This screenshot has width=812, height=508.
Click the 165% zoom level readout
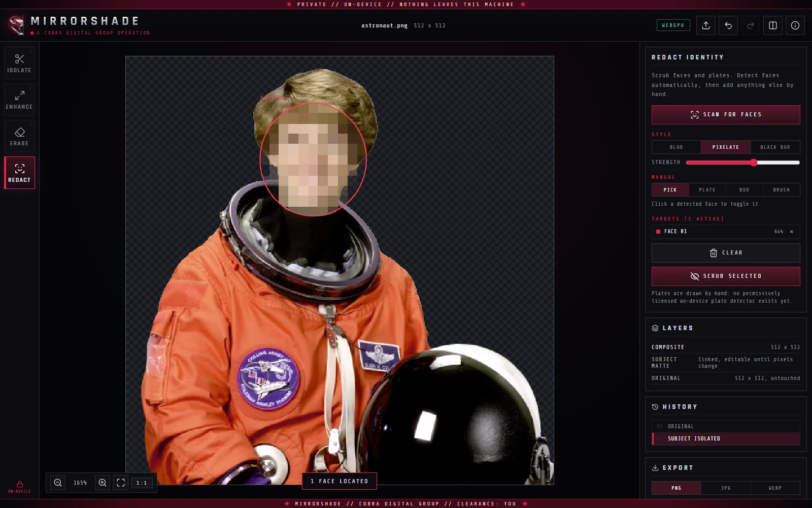(80, 483)
